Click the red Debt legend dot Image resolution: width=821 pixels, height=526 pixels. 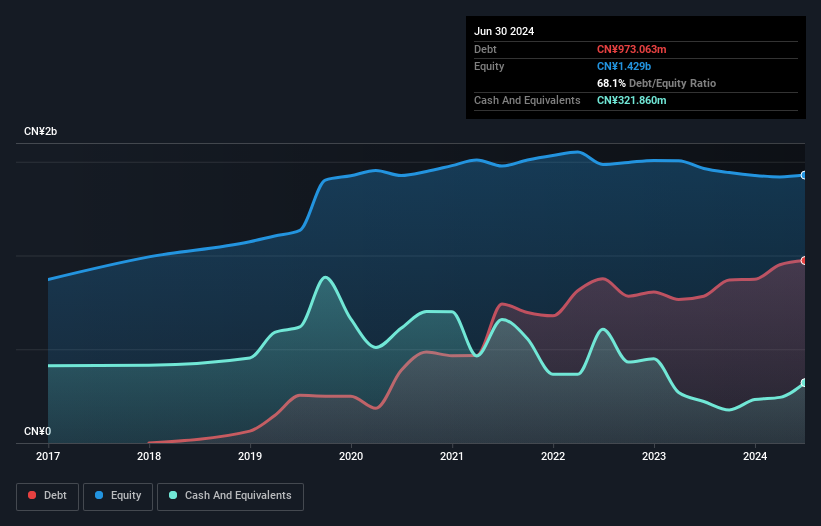[32, 495]
